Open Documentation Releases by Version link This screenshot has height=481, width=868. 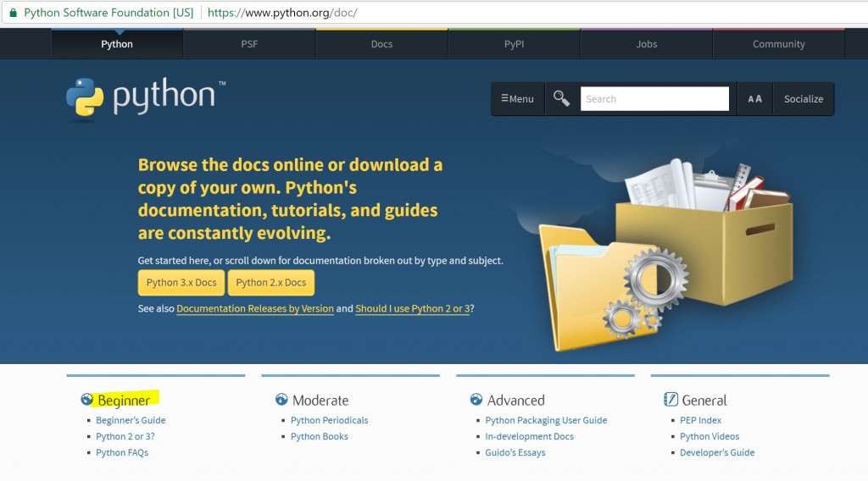(255, 308)
